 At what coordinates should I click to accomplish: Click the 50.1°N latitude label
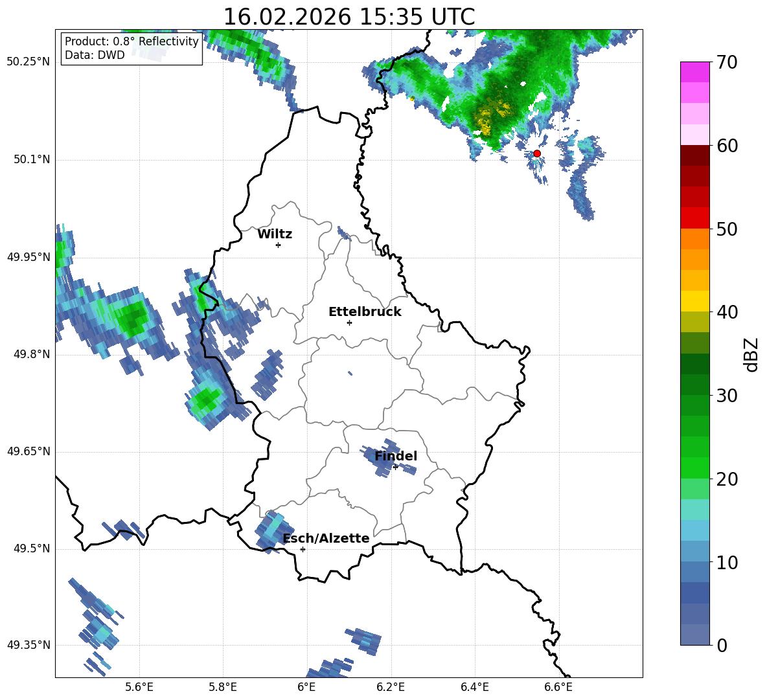[x=32, y=159]
